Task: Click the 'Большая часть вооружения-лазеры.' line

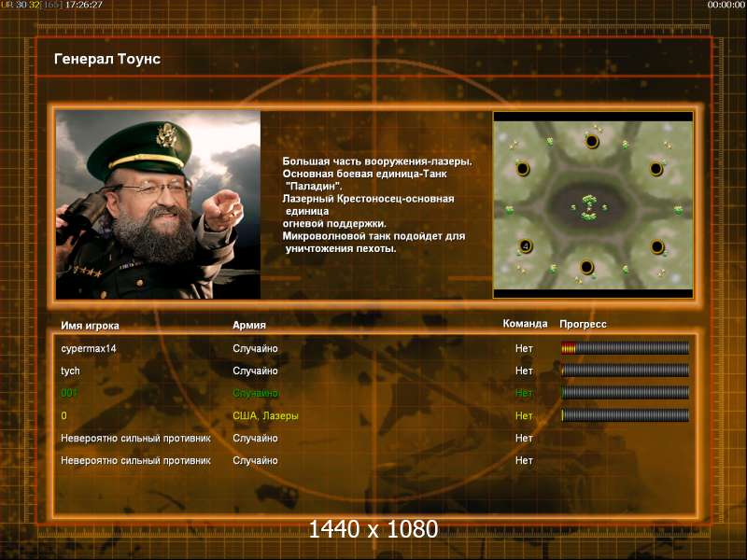Action: pos(377,161)
